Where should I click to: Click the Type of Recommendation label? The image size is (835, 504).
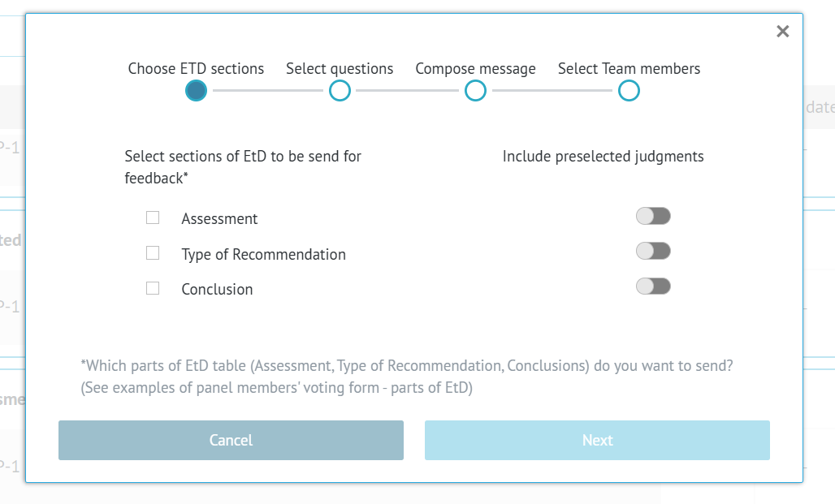pos(263,255)
